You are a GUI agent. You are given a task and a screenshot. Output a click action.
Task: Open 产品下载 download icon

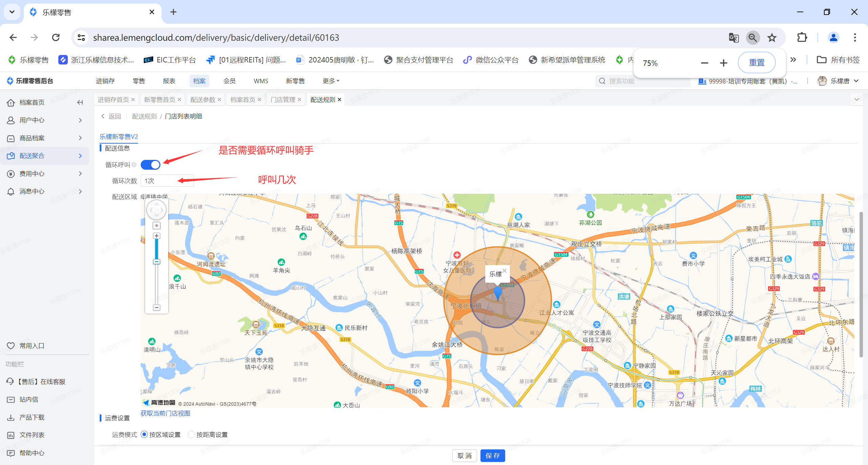[x=11, y=417]
